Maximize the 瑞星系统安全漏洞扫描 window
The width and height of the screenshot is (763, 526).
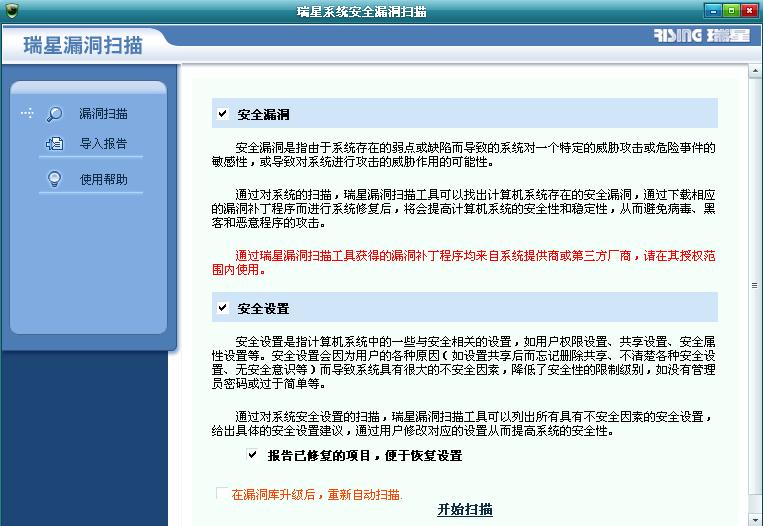731,10
